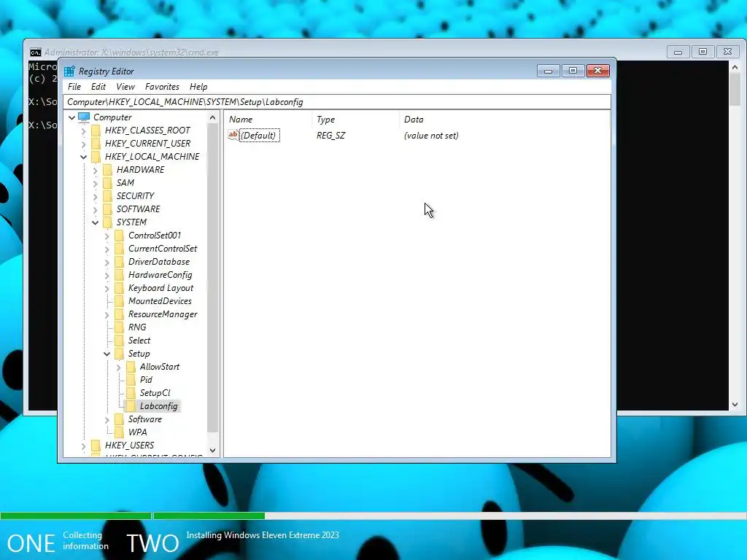The height and width of the screenshot is (560, 747).
Task: Select the Pid folder icon
Action: 131,380
